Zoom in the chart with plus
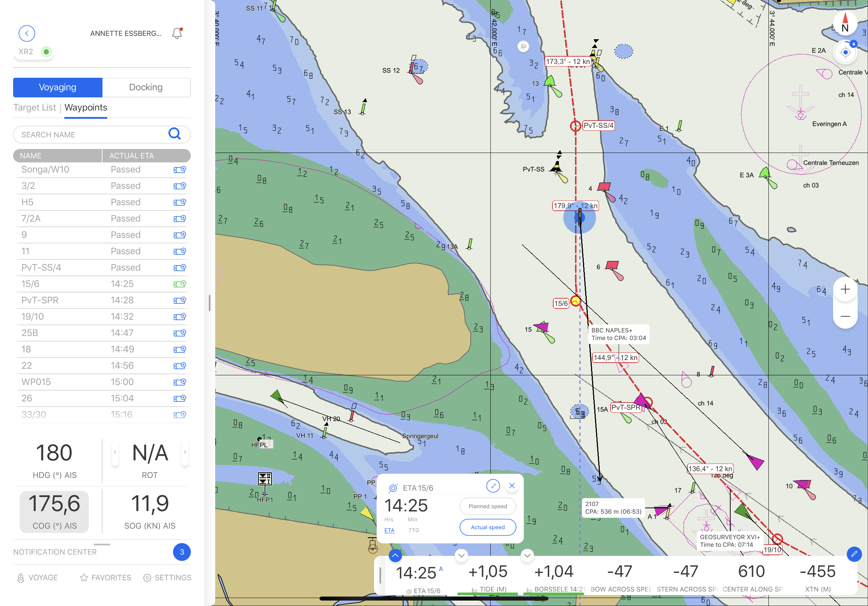This screenshot has height=606, width=868. [x=845, y=290]
